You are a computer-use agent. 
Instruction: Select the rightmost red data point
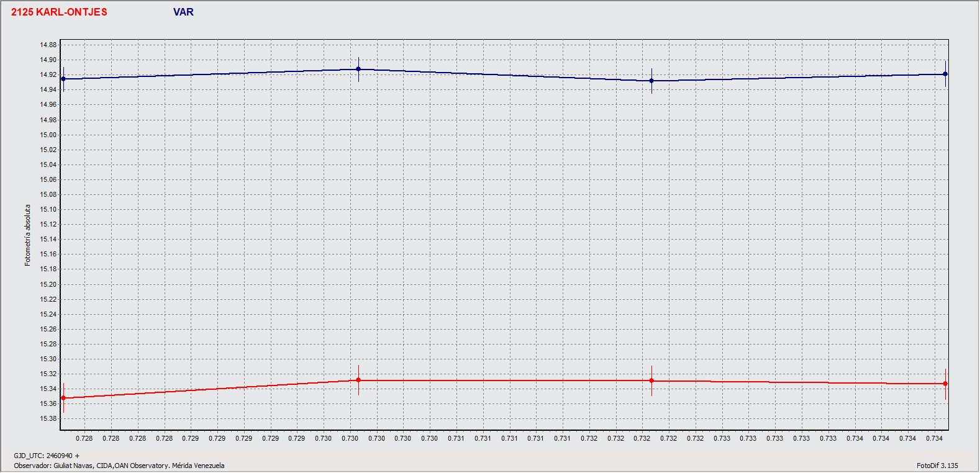(x=945, y=384)
